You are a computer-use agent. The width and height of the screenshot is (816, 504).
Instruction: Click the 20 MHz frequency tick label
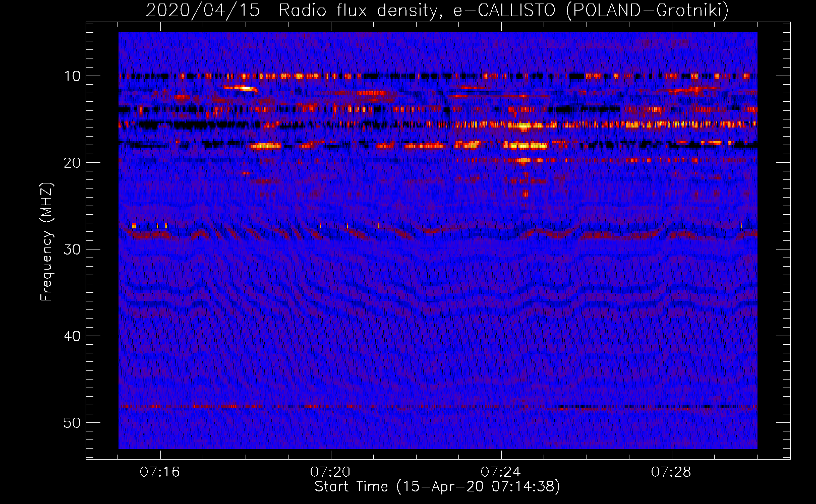[x=73, y=163]
